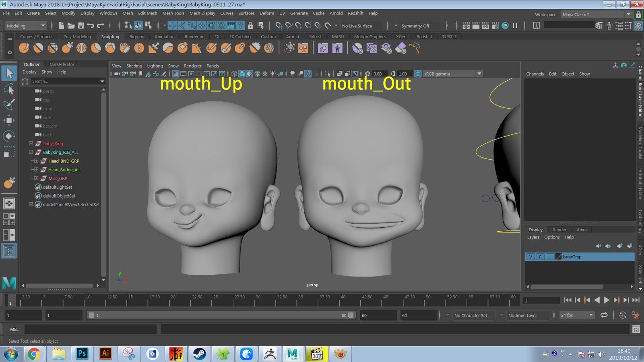Image resolution: width=644 pixels, height=362 pixels.
Task: Choose the Paint Selection tool
Action: click(x=9, y=105)
